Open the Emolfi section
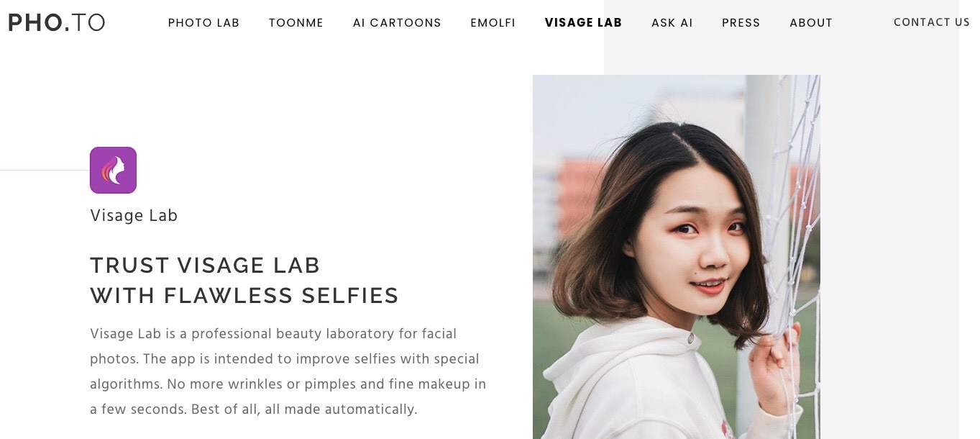This screenshot has width=980, height=439. [493, 23]
